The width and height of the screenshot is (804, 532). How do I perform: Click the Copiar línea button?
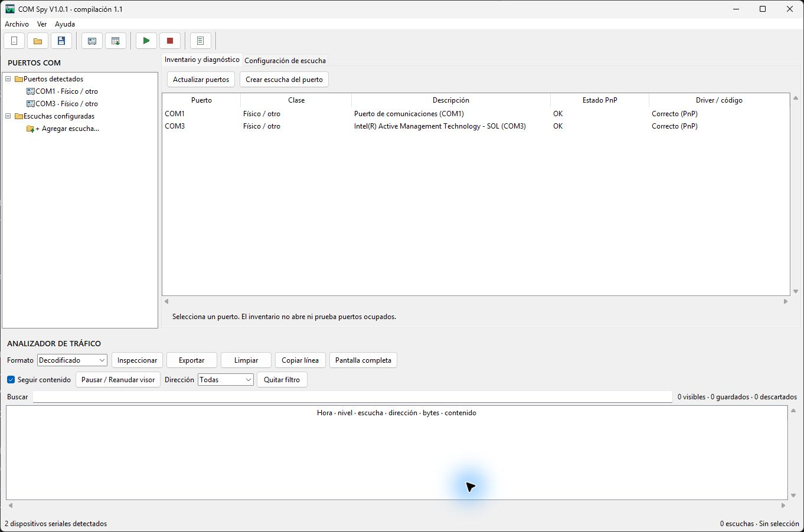pos(300,360)
